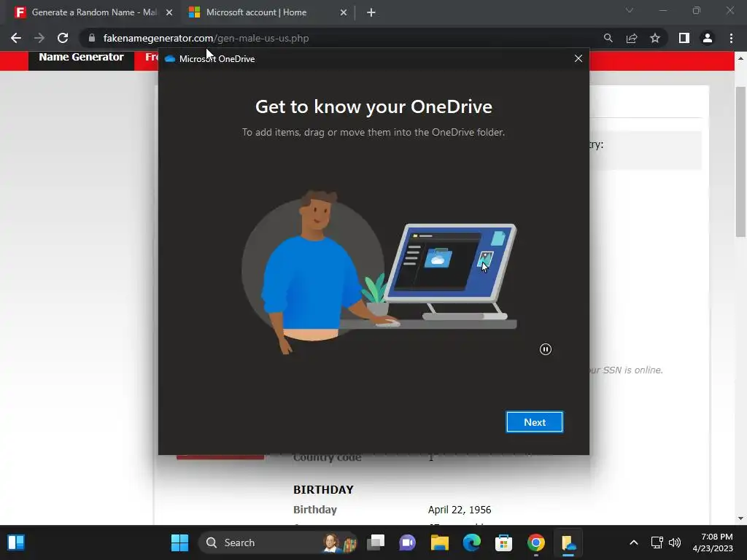This screenshot has width=747, height=560.
Task: Close the Generate a Random Name tab
Action: 169,12
